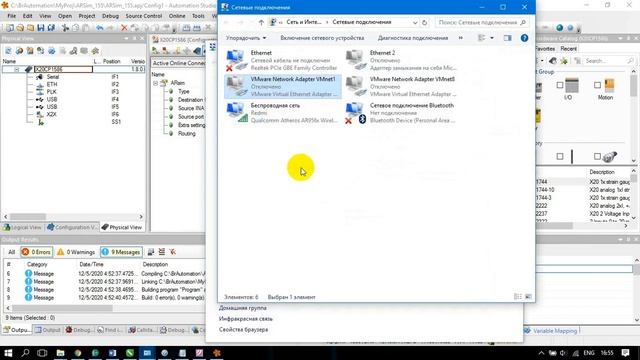The image size is (640, 360).
Task: Click Включение сетевого устройства button
Action: click(x=322, y=38)
